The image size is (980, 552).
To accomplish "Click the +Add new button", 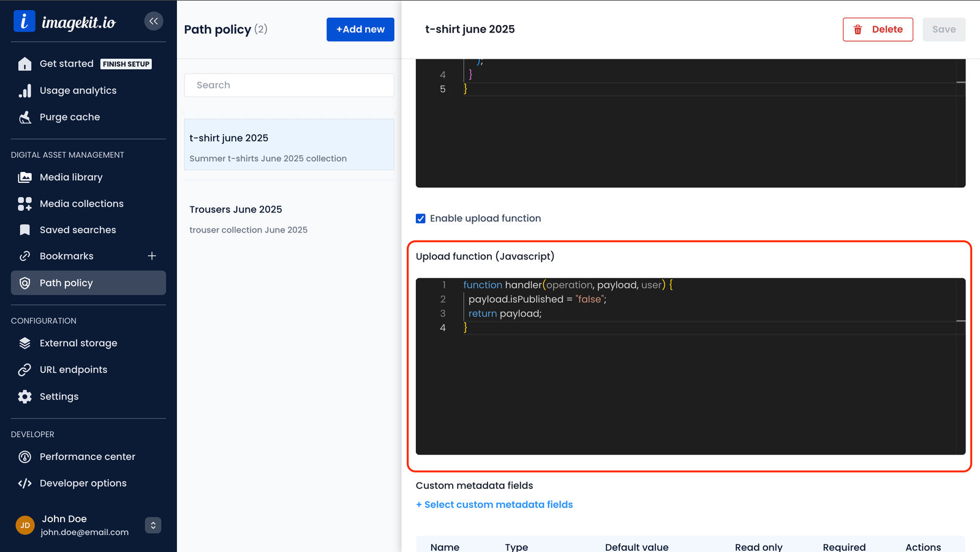I will (x=360, y=29).
